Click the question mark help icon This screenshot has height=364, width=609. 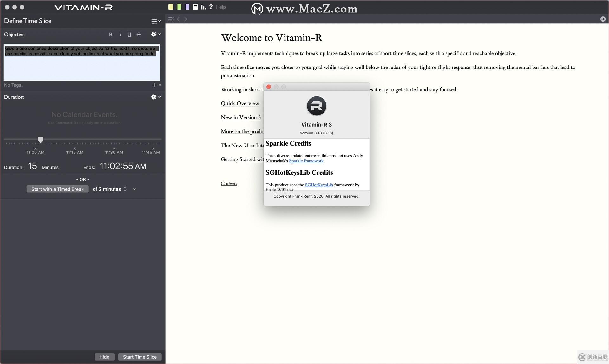click(211, 7)
